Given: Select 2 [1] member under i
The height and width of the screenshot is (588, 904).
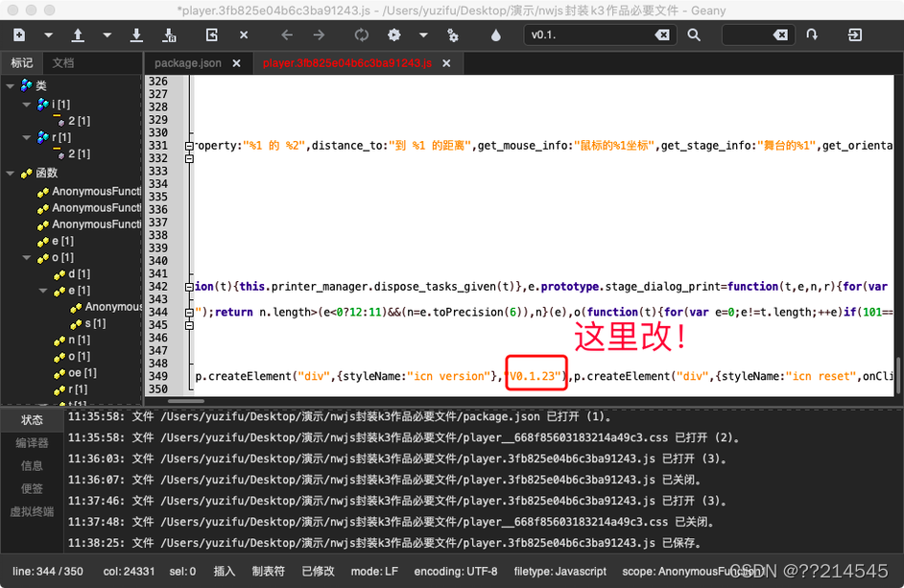Looking at the screenshot, I should 79,121.
